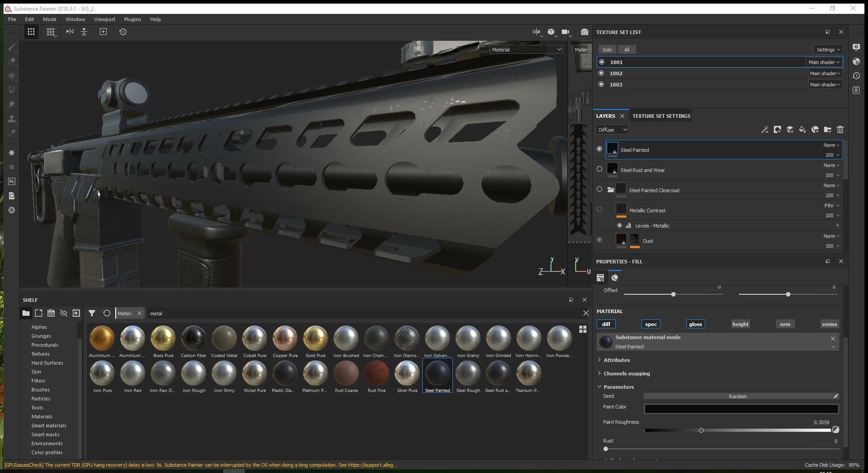Adjust the Paint Roughness slider handle

(701, 430)
